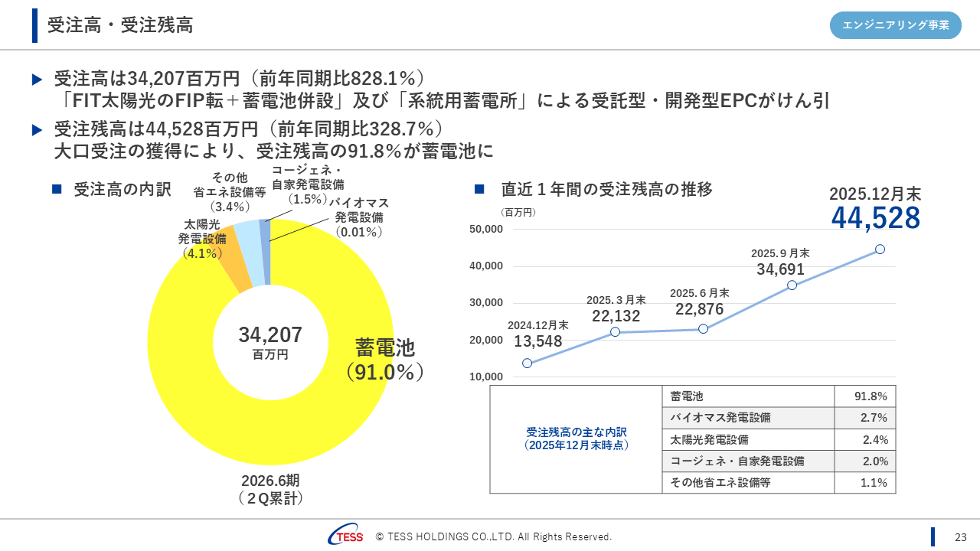This screenshot has height=551, width=980.
Task: Click the blue square bullet before 受注高の内訳
Action: (x=56, y=189)
